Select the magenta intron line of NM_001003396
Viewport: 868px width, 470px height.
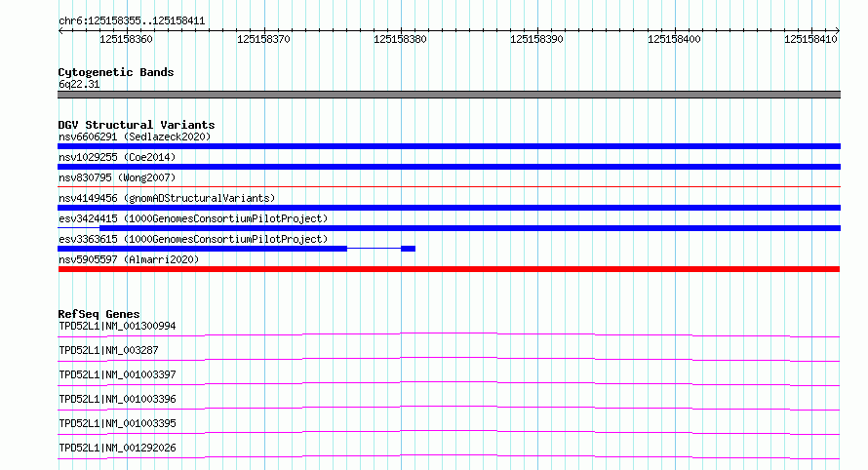point(449,407)
